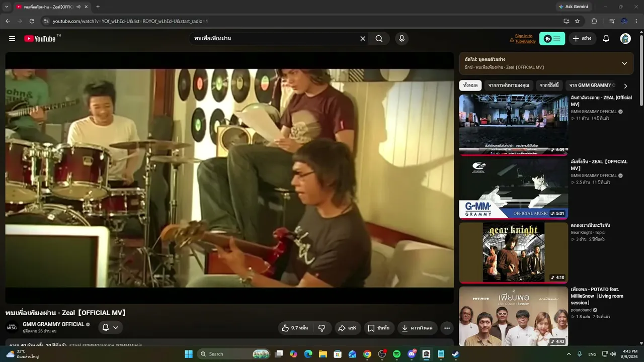
Task: Dislike the video with thumbs down
Action: tap(322, 328)
